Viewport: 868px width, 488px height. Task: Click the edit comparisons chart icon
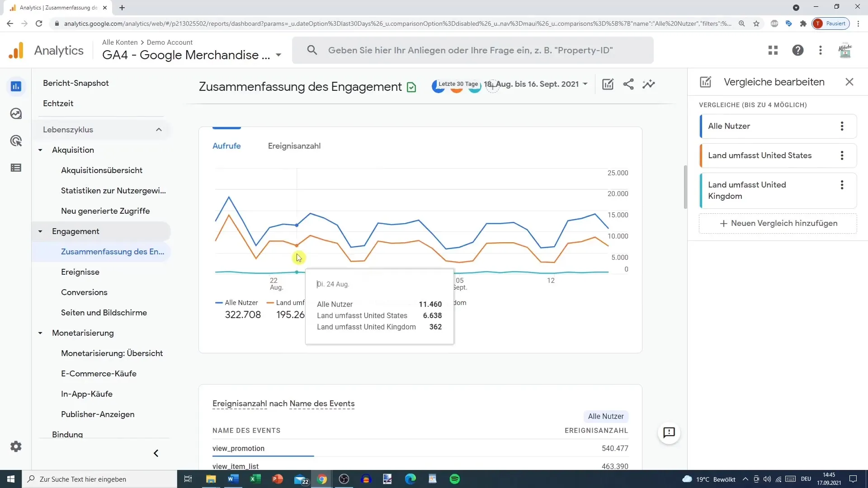point(608,84)
